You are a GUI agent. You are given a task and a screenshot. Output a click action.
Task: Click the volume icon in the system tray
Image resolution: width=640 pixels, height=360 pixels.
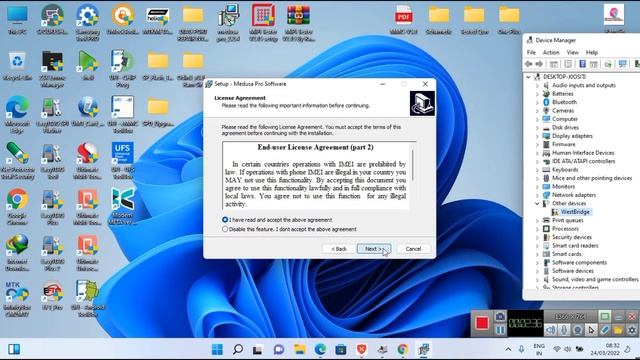pos(567,349)
